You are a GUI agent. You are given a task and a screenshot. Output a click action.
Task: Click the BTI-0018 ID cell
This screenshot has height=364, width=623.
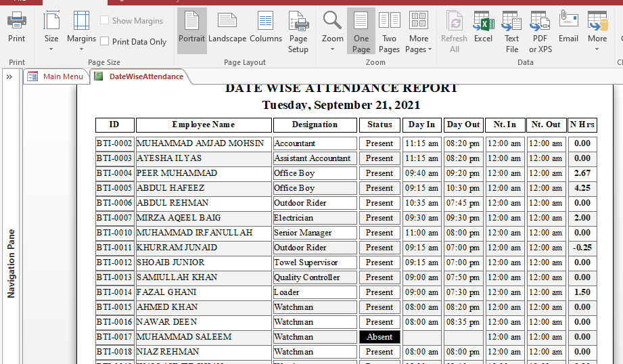coord(114,352)
